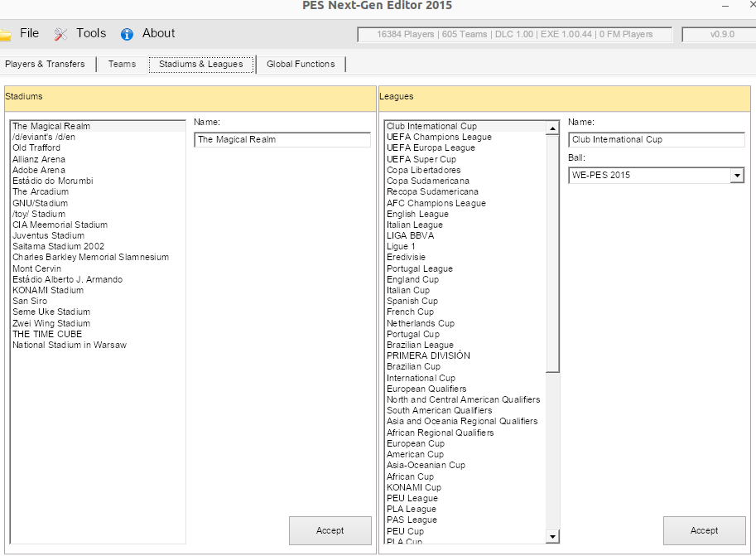
Task: Click the leagues list scrollbar thumb
Action: (552, 254)
